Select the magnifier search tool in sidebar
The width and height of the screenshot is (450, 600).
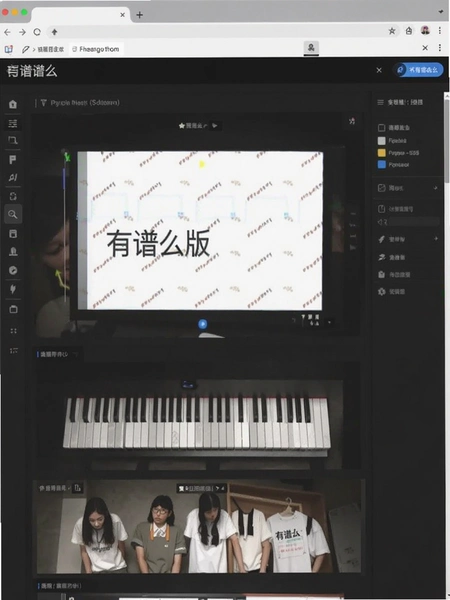[x=13, y=214]
